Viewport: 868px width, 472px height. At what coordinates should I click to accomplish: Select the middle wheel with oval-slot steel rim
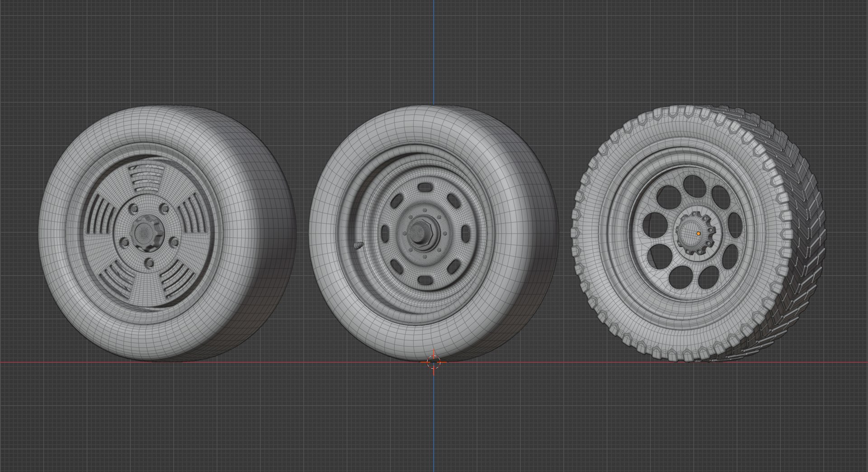click(434, 234)
